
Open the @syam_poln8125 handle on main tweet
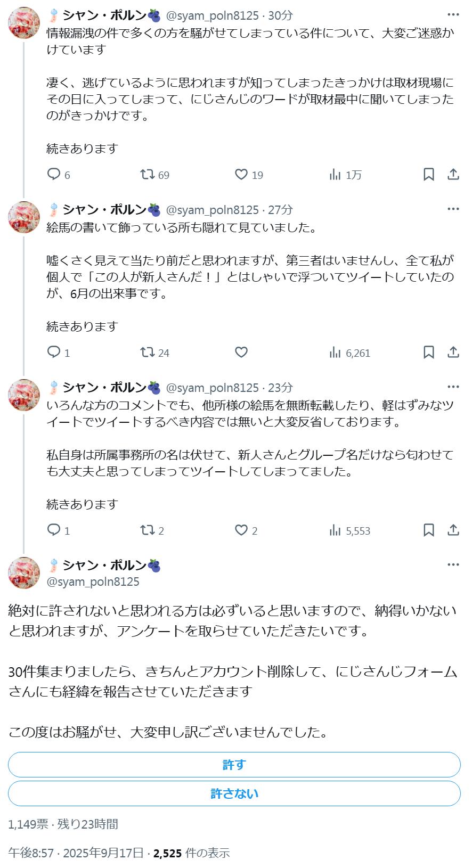[x=93, y=582]
